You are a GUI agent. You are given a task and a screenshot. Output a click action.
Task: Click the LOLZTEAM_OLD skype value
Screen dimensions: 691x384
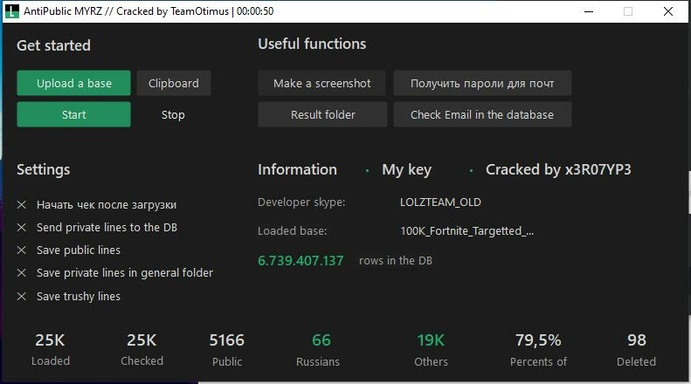pos(440,202)
